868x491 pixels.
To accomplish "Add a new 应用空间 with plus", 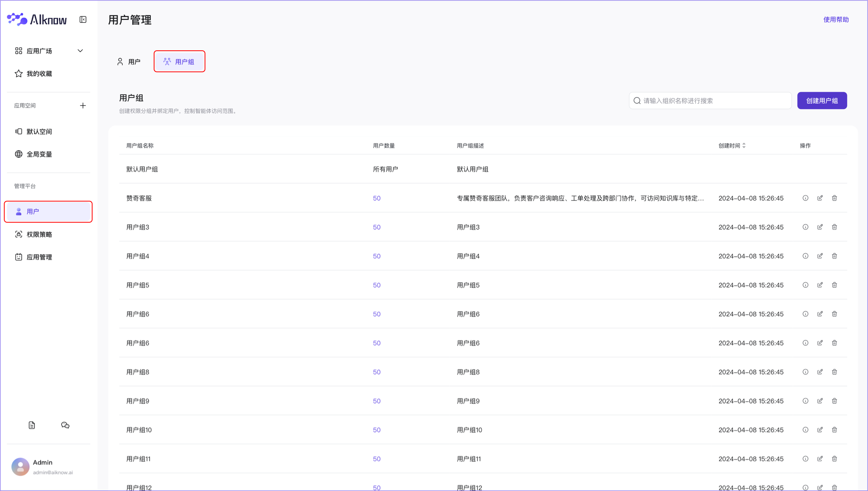I will pos(83,105).
